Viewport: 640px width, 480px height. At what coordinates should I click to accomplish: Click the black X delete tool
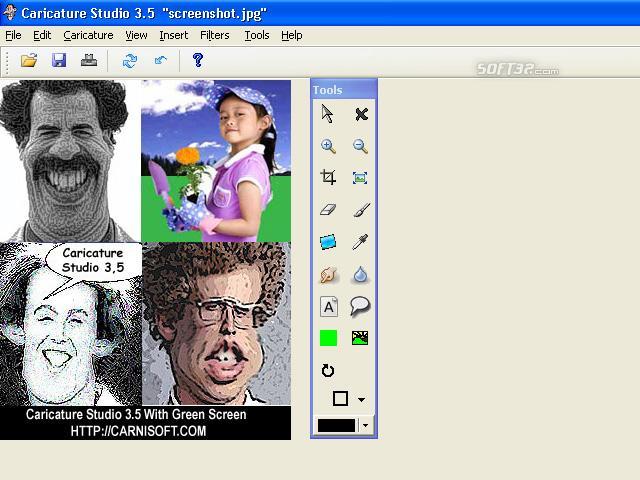click(361, 114)
